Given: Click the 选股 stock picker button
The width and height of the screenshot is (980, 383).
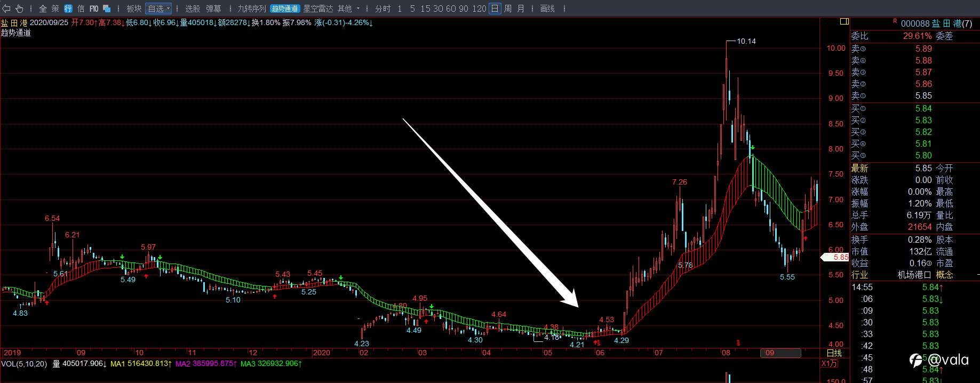Looking at the screenshot, I should tap(193, 9).
